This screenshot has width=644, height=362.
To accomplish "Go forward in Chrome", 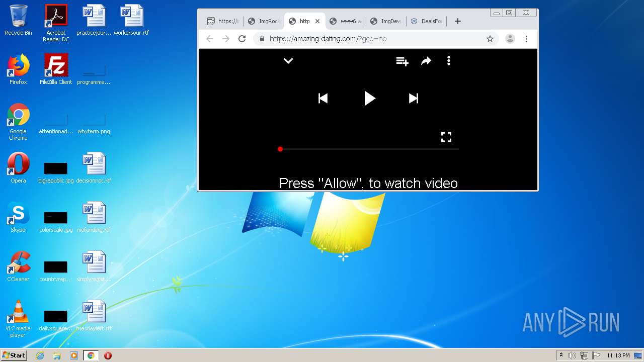I will click(x=226, y=39).
